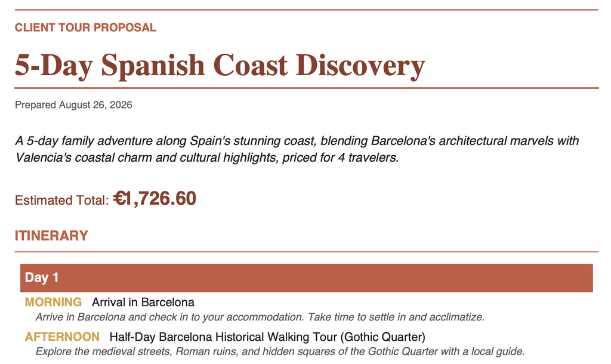Screen dimensions: 611x364
Task: Click the word 'Discovery' in the title
Action: point(360,65)
